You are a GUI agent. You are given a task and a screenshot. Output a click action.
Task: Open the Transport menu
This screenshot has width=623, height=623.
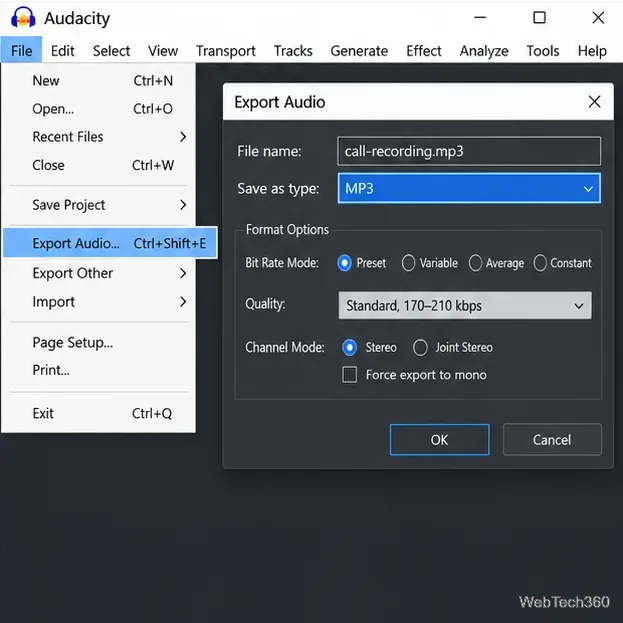click(226, 51)
